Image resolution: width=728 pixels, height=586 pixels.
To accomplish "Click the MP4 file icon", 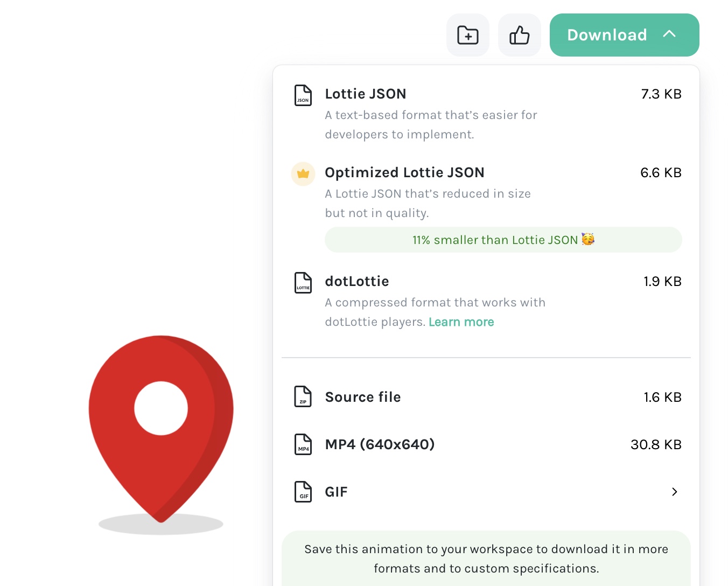I will pyautogui.click(x=303, y=444).
